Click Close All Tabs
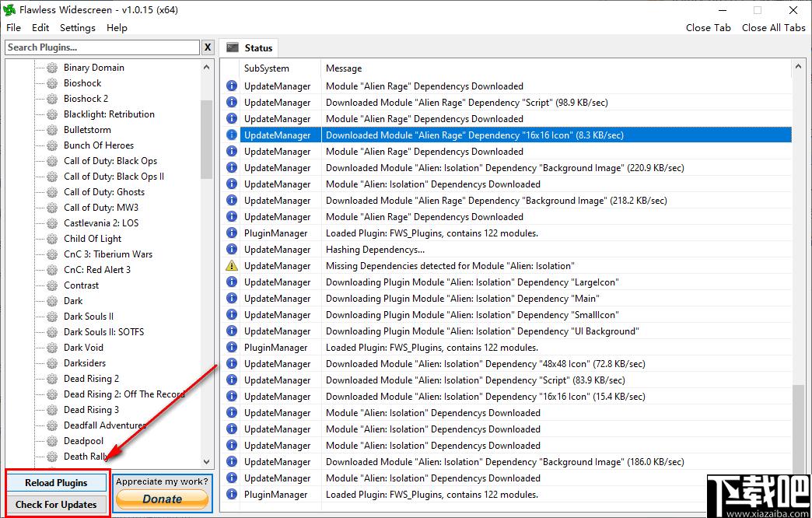Image resolution: width=812 pixels, height=518 pixels. 773,27
